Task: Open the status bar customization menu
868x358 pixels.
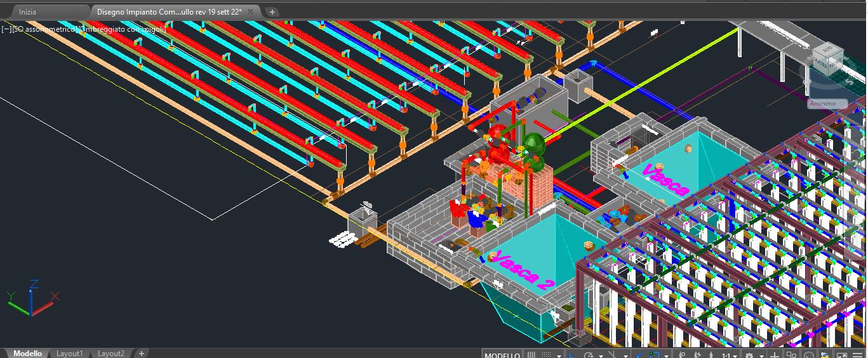Action: [x=857, y=355]
